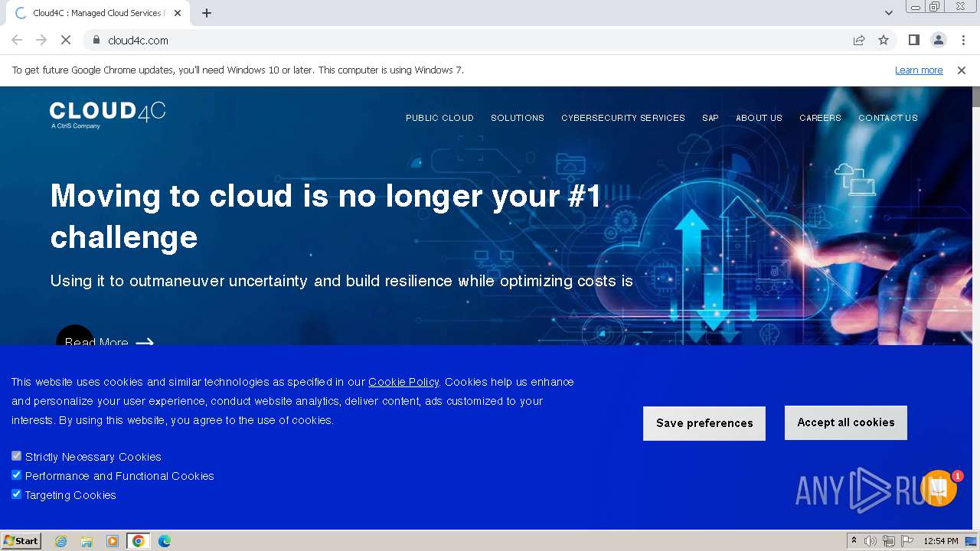The width and height of the screenshot is (980, 551).
Task: Open a new tab with plus button
Action: pyautogui.click(x=207, y=13)
